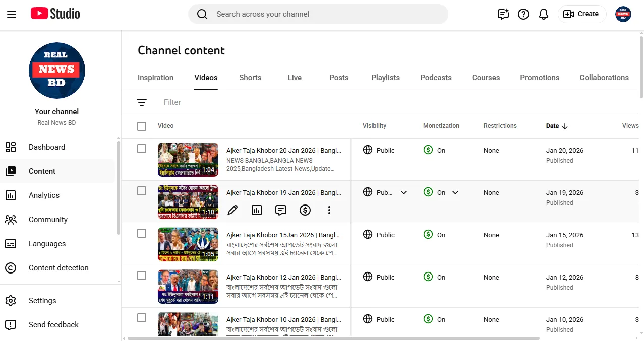The image size is (644, 341).
Task: Click the search magnifier icon
Action: coord(202,14)
